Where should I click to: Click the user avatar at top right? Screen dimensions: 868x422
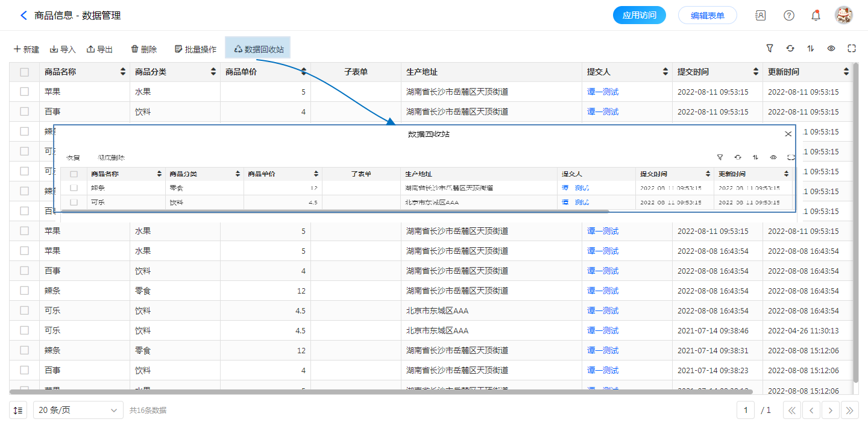[843, 16]
